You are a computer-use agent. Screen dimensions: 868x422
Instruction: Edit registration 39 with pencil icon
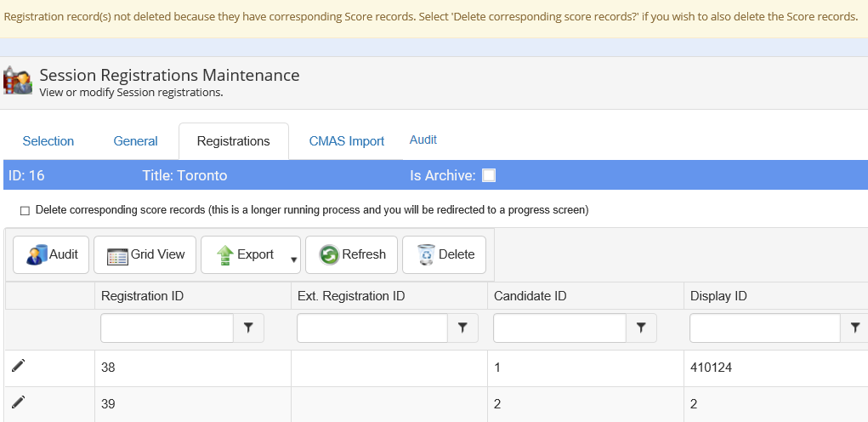(19, 402)
